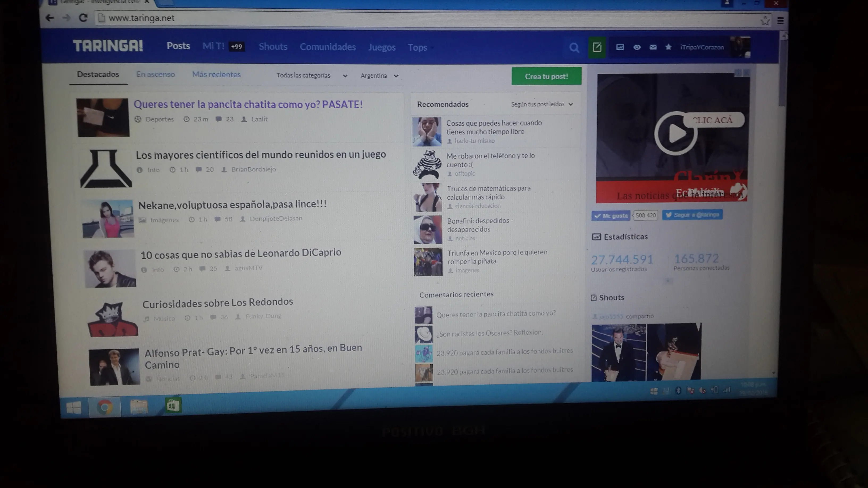Click the author Laalit
The image size is (868, 488).
(259, 119)
